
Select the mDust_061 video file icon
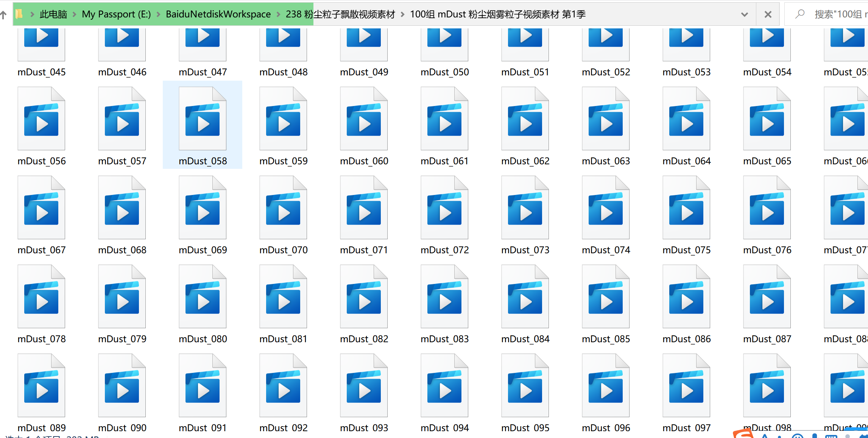[x=444, y=118]
